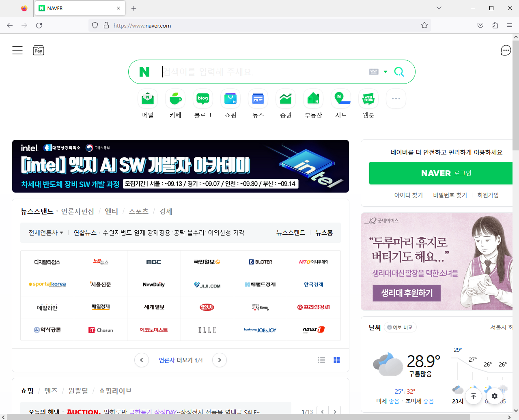Open the MBC press logo
This screenshot has height=420, width=519.
[x=154, y=262]
